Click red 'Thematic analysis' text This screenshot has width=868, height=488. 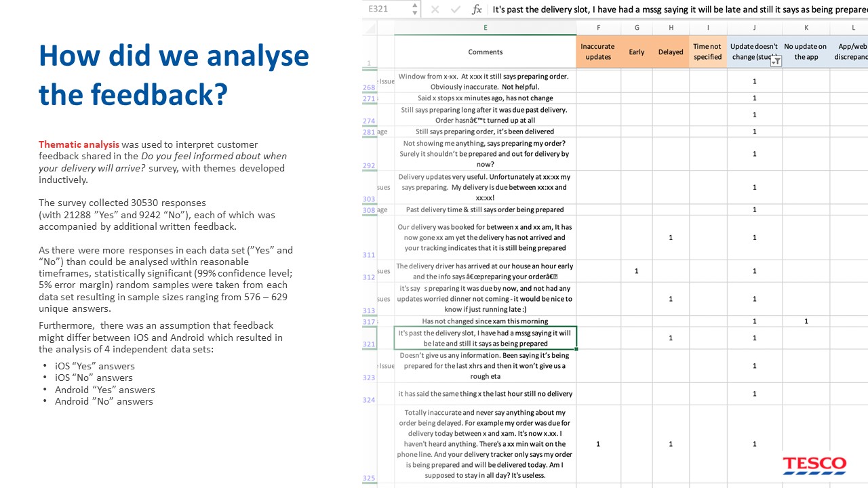click(79, 144)
